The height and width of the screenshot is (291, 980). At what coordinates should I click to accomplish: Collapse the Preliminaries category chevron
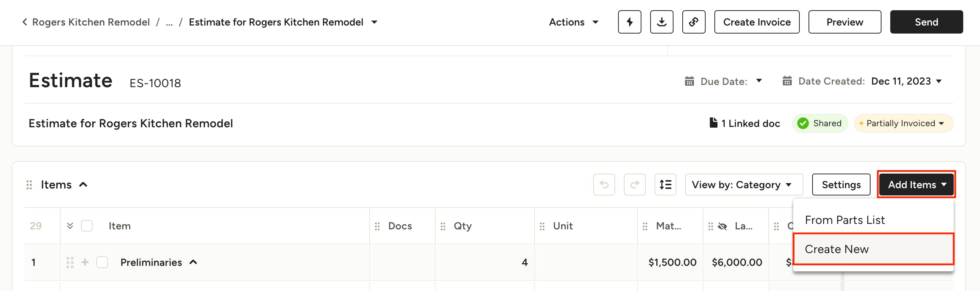(193, 262)
